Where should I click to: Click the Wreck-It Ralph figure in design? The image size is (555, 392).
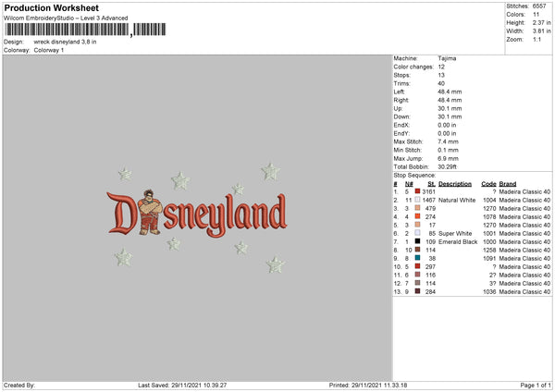(150, 213)
